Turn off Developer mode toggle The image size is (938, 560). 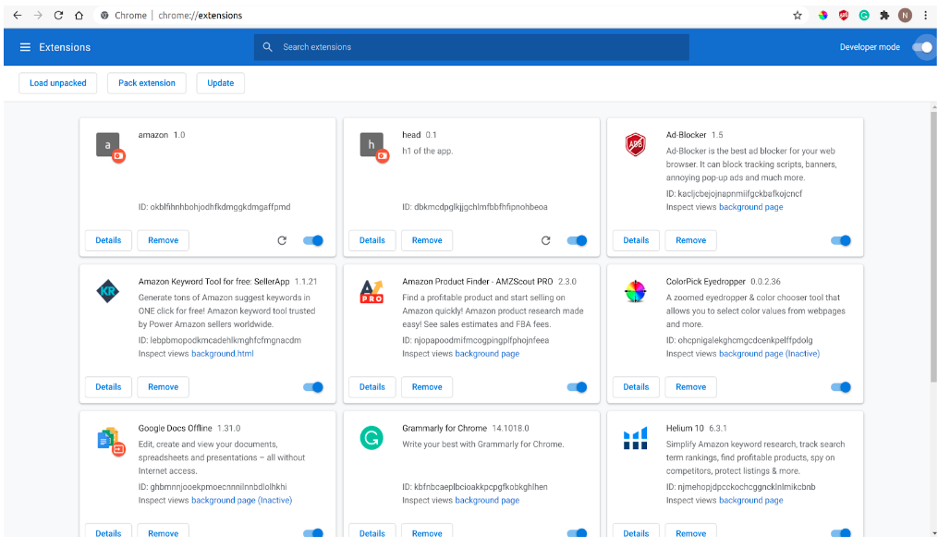point(921,47)
